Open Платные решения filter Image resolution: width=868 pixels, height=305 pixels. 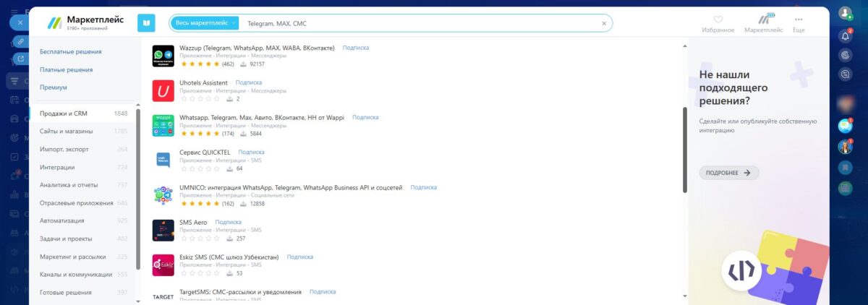pyautogui.click(x=67, y=69)
